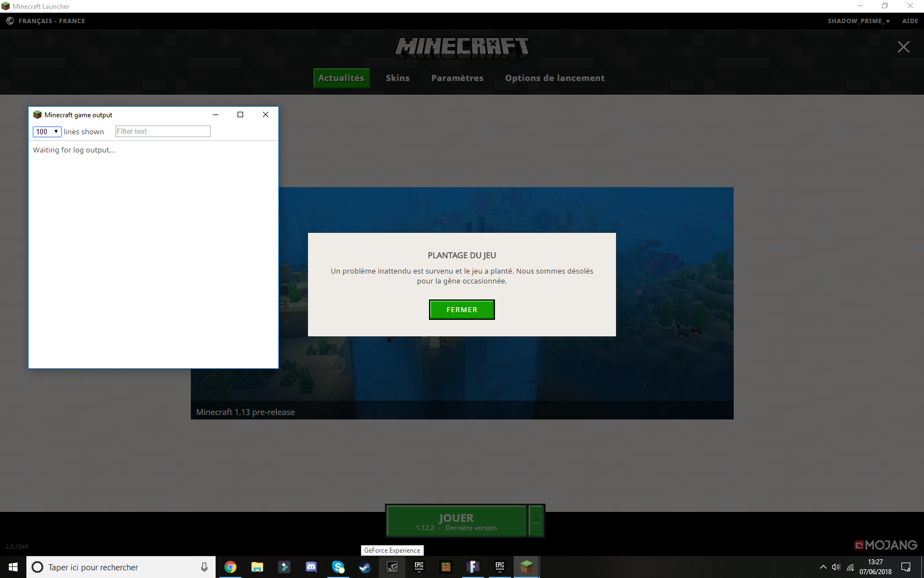Open the Paramètres tab
924x578 pixels.
point(458,78)
